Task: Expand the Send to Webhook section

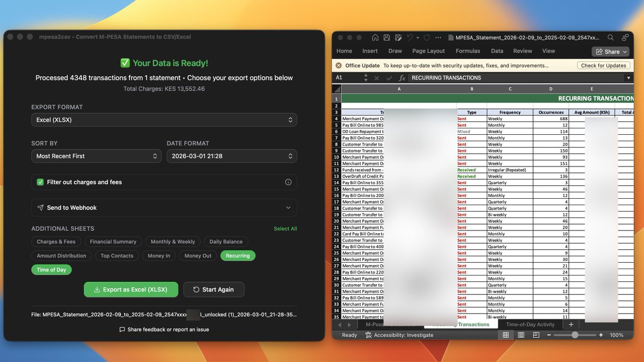Action: [164, 208]
